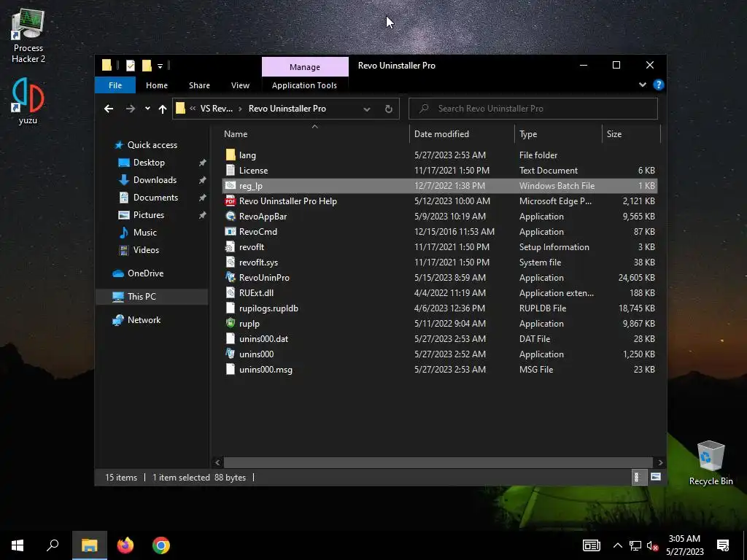Screen dimensions: 747x560
Task: Open the Windows Start menu
Action: [x=18, y=545]
